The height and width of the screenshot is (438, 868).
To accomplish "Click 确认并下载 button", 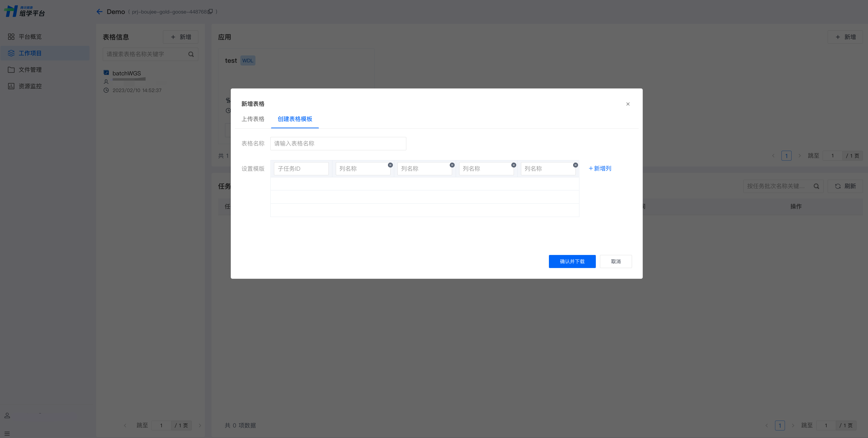I will click(x=572, y=261).
